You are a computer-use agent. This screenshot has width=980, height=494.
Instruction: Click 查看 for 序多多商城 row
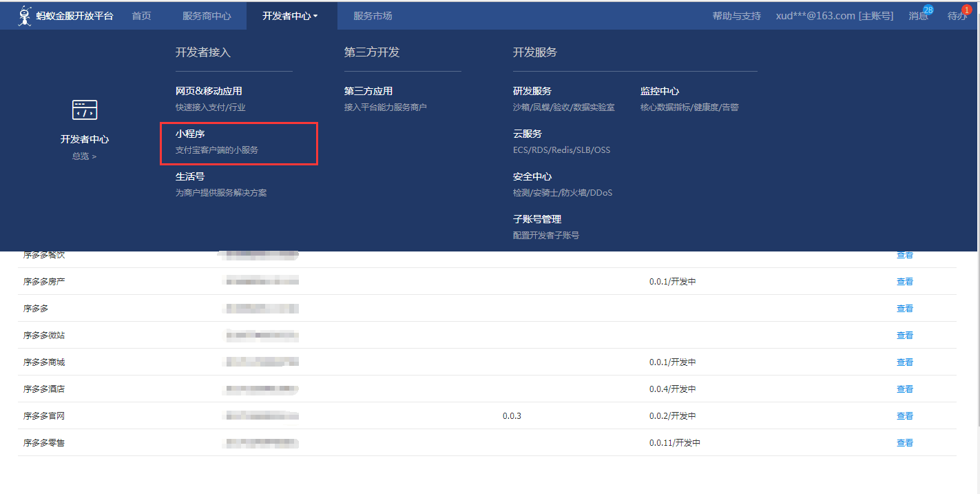[905, 362]
